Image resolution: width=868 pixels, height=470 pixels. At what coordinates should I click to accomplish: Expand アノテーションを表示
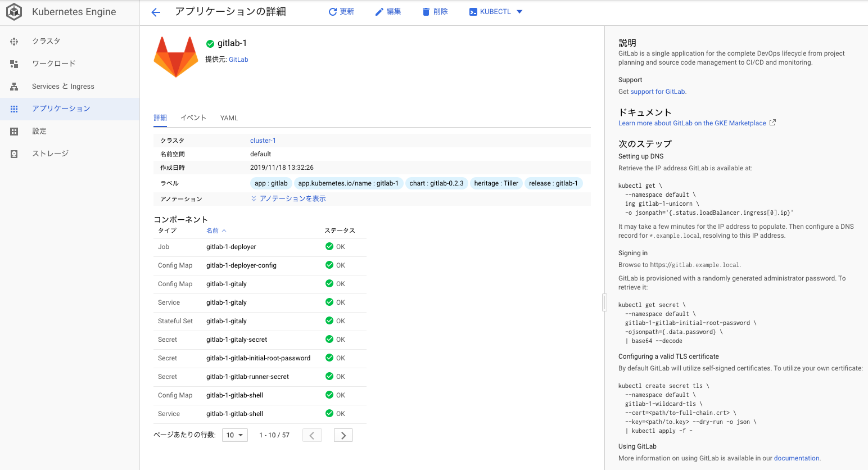pos(288,198)
